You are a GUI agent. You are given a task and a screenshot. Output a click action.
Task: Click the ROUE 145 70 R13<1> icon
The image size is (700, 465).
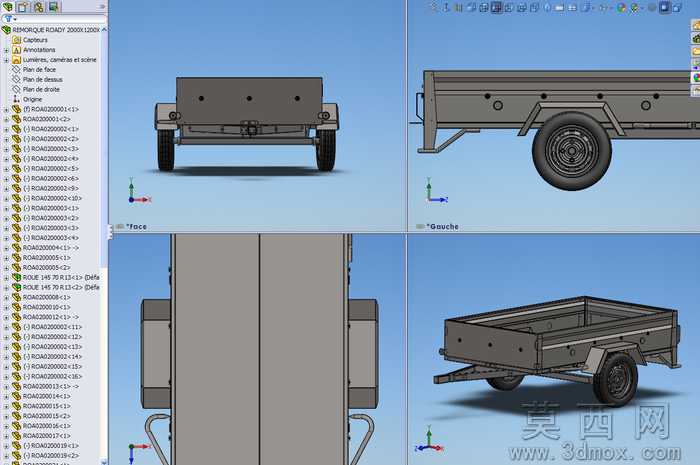click(x=17, y=278)
